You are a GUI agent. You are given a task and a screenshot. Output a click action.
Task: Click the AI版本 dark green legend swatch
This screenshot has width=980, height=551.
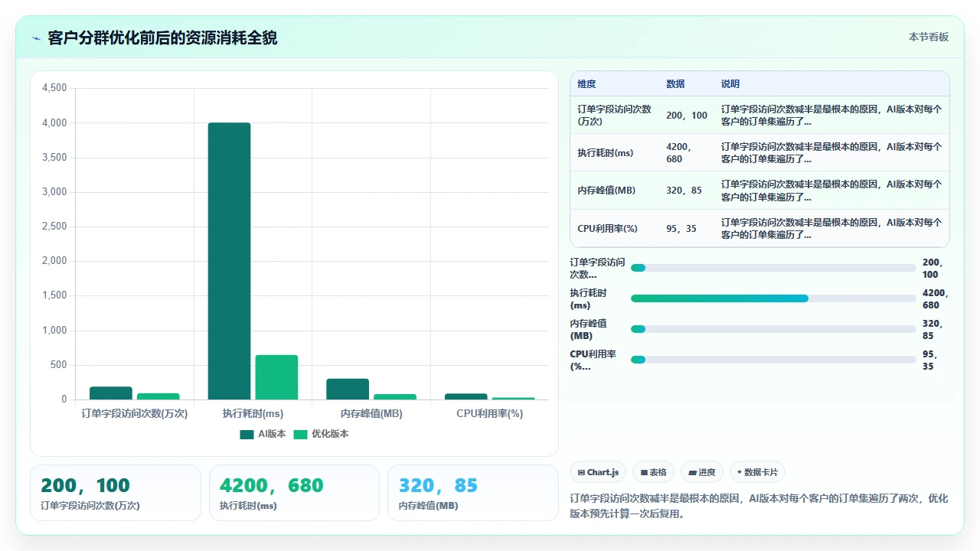click(x=247, y=434)
